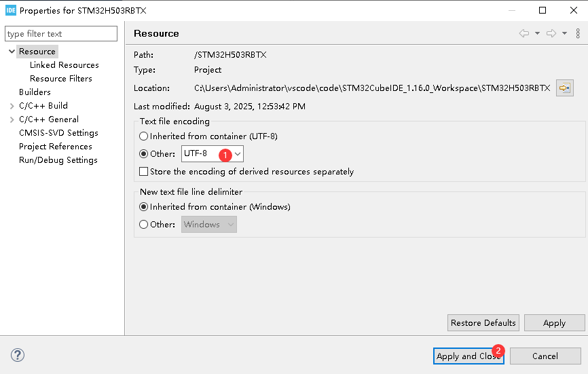Screen dimensions: 588x374
Task: Click the Last modified date value
Action: point(250,107)
